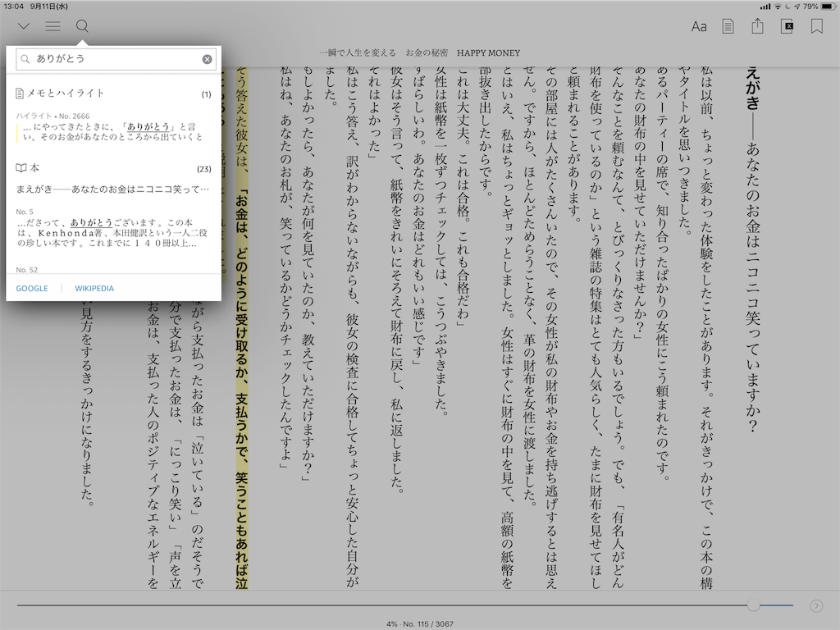Click the reading progress slider handle

pyautogui.click(x=753, y=605)
